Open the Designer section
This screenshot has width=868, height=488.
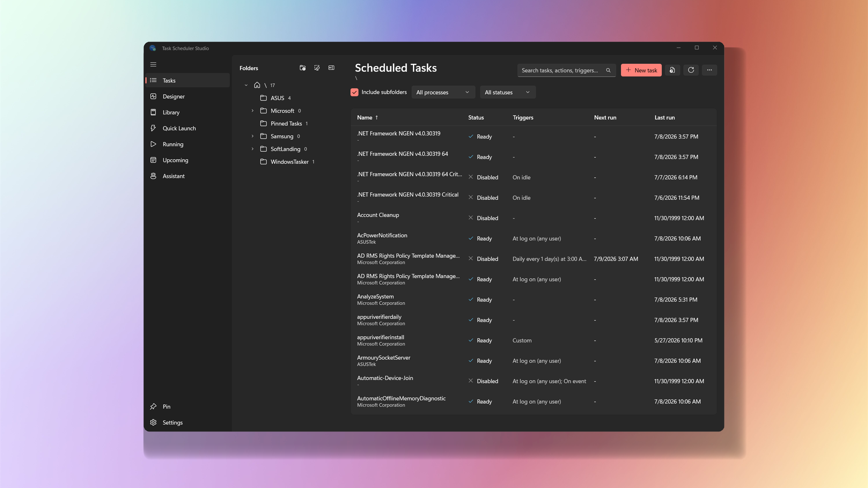click(188, 96)
